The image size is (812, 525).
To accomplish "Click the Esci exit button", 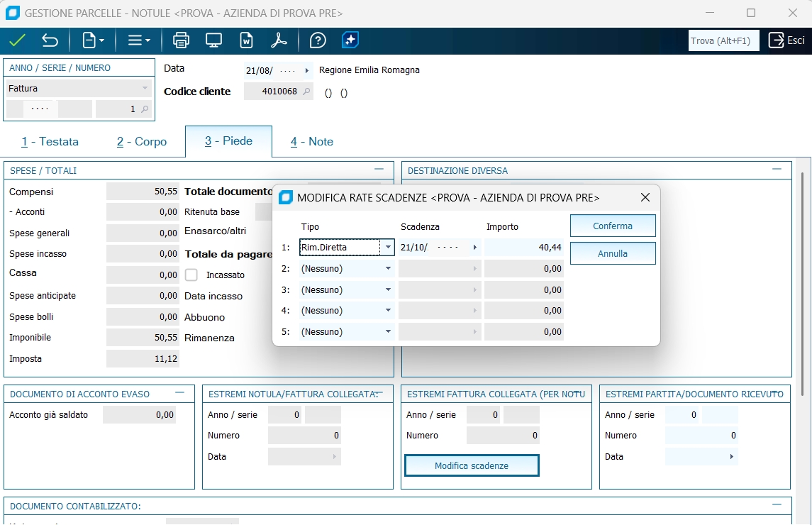I will pyautogui.click(x=787, y=40).
